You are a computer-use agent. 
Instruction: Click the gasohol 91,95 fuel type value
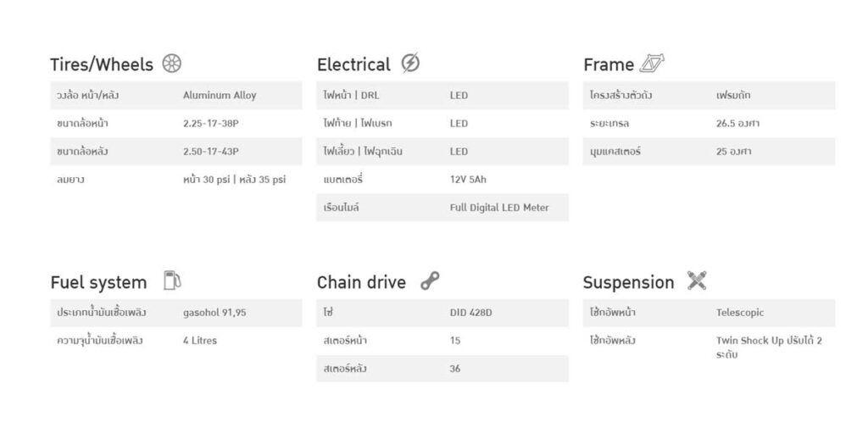[214, 313]
